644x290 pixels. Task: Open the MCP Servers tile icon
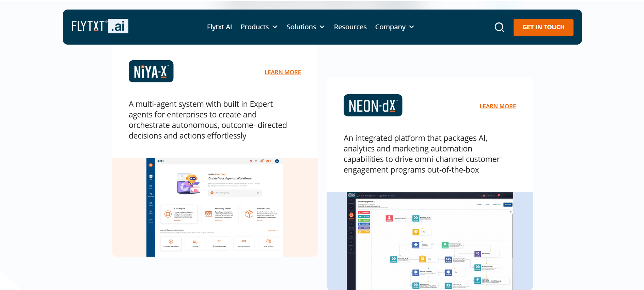coord(268,242)
